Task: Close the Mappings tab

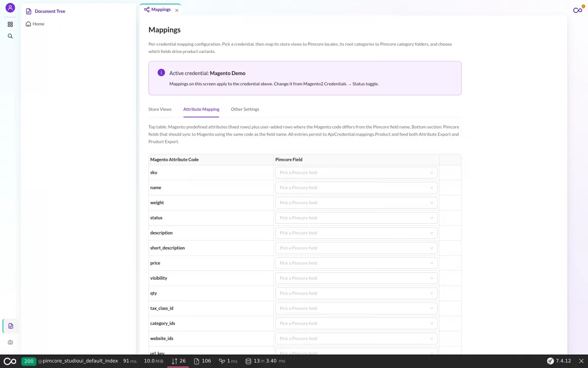Action: [177, 10]
